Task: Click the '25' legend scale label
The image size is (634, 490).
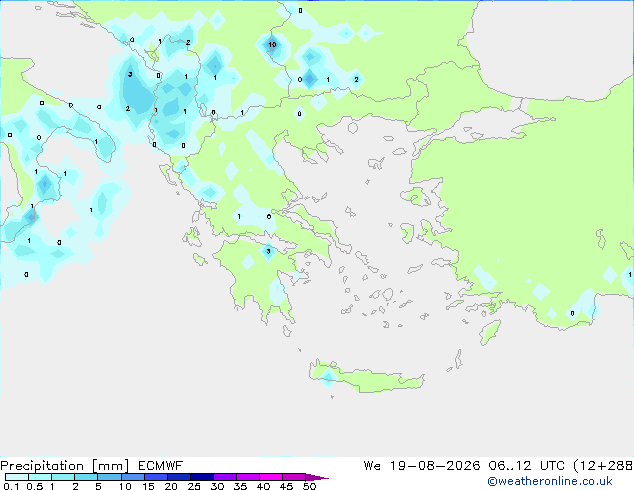Action: (194, 486)
